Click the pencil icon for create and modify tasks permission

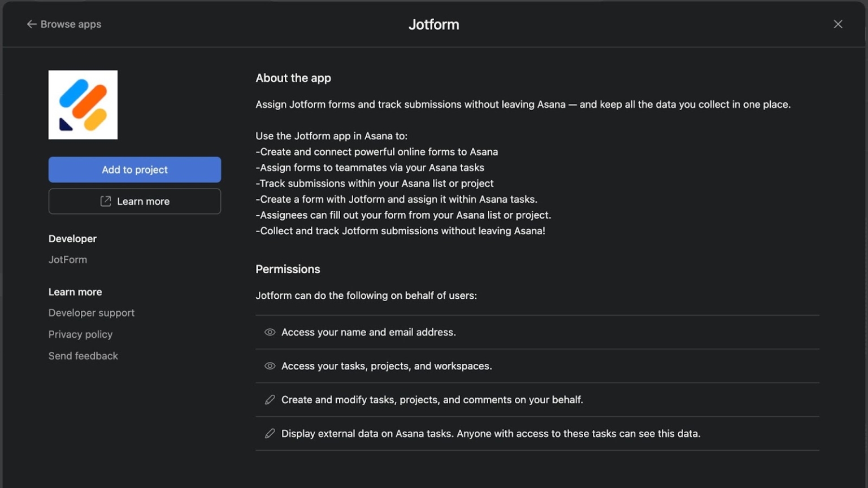[270, 399]
